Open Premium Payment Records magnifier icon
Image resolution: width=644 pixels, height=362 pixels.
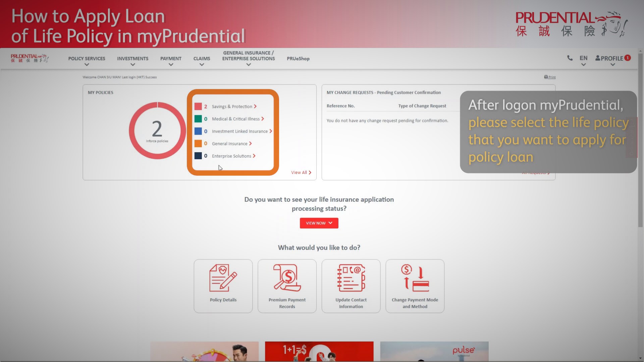[x=287, y=278]
